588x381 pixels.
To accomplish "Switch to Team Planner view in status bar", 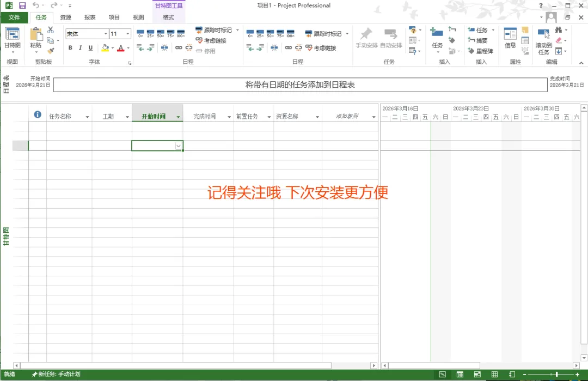I will (477, 374).
